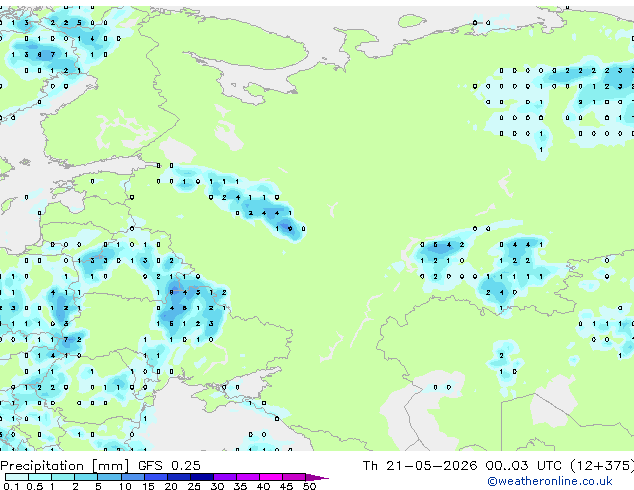
Task: Click the 0.5 to 1 mm legend swatch
Action: coord(40,477)
